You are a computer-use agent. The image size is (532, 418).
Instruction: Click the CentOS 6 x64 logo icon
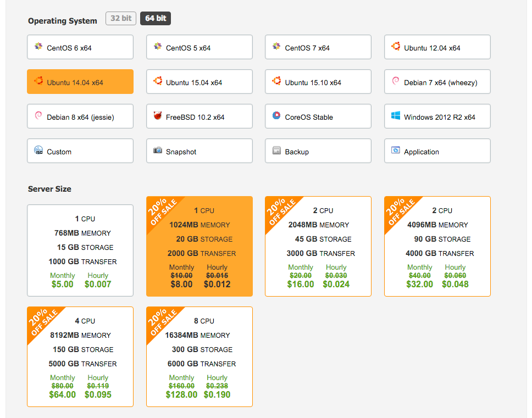point(38,47)
